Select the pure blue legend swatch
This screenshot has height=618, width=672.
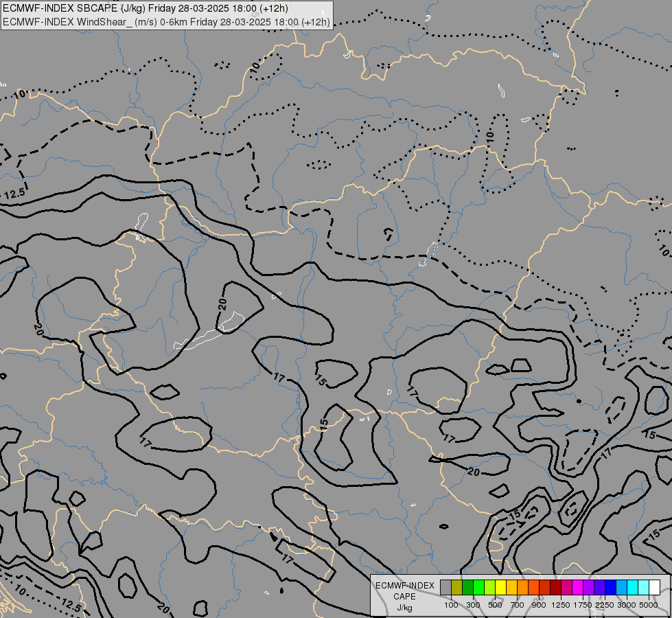click(610, 588)
